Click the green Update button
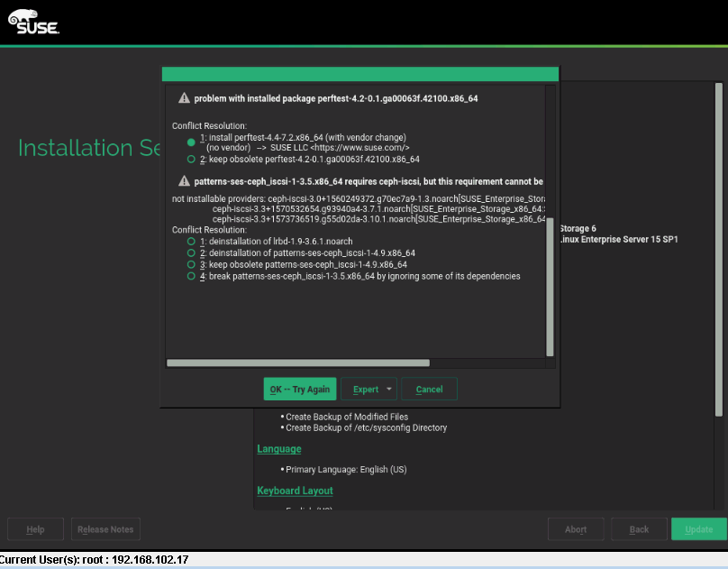This screenshot has width=728, height=569. tap(698, 529)
